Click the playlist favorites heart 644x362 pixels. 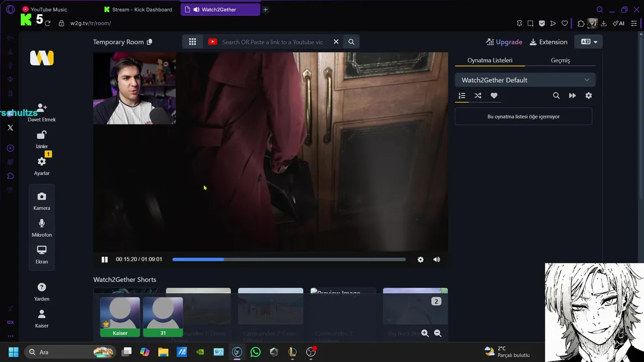[494, 96]
